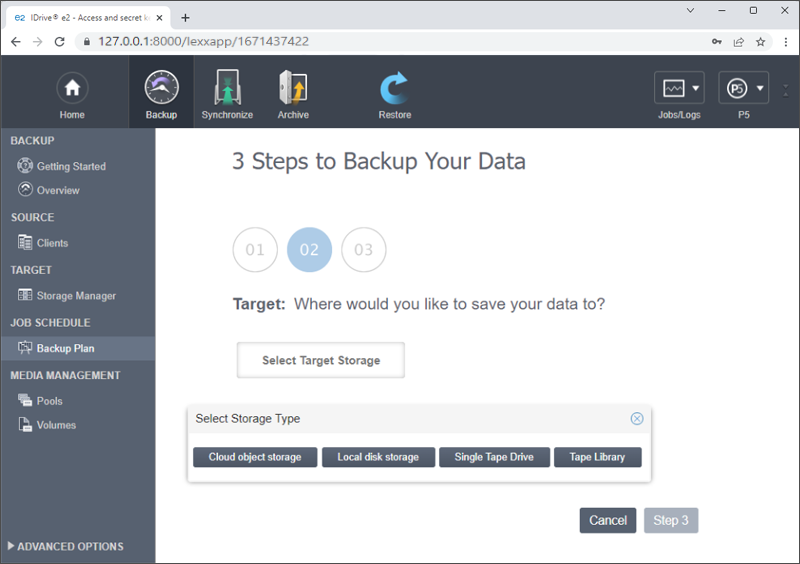The width and height of the screenshot is (800, 564).
Task: Open the Home module
Action: click(x=72, y=95)
